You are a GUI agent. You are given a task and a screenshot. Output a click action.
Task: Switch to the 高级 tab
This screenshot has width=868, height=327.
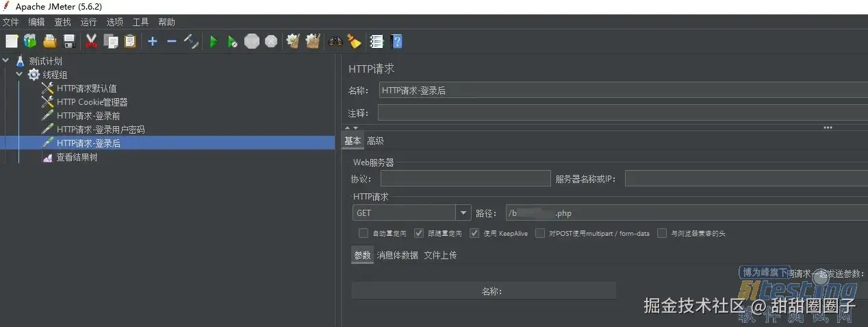pos(375,141)
